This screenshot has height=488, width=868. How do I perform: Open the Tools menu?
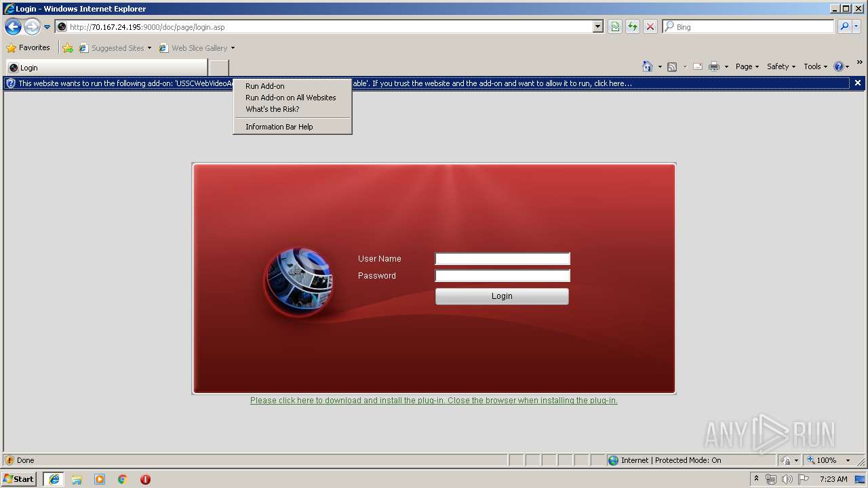click(815, 66)
